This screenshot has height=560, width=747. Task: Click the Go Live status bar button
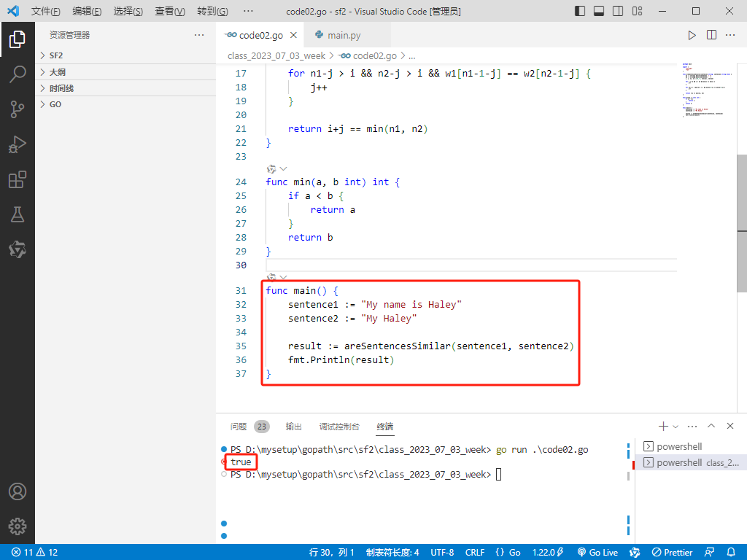coord(597,552)
